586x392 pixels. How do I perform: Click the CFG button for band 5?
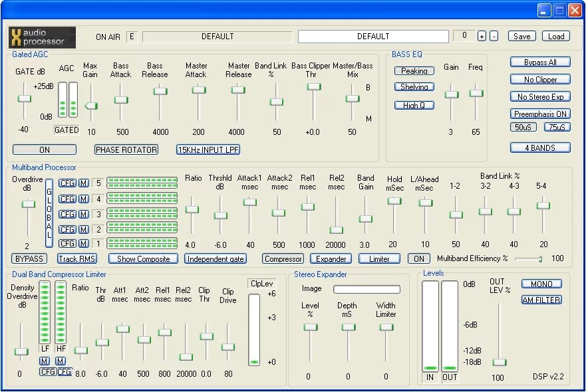coord(67,183)
